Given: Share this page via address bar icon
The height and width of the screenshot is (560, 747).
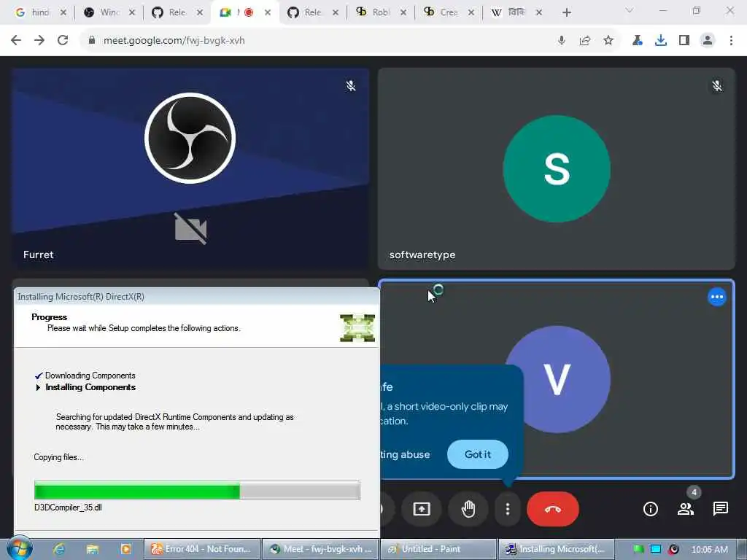Looking at the screenshot, I should point(585,41).
